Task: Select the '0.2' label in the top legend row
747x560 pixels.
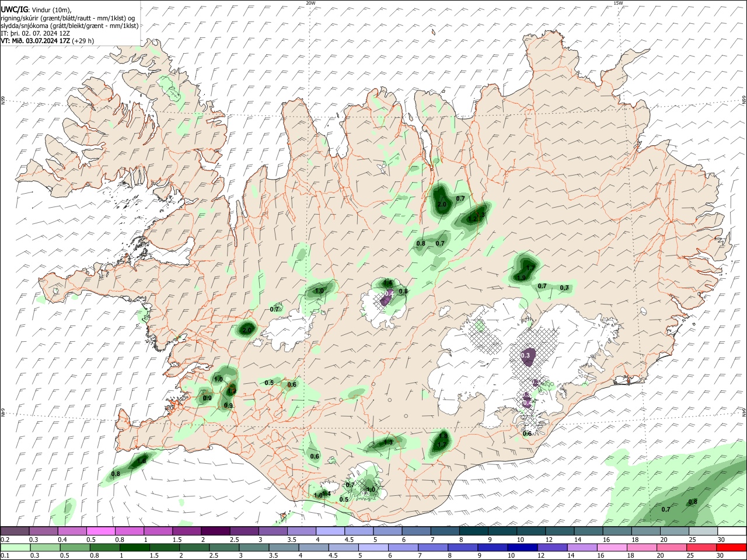Action: pyautogui.click(x=5, y=540)
